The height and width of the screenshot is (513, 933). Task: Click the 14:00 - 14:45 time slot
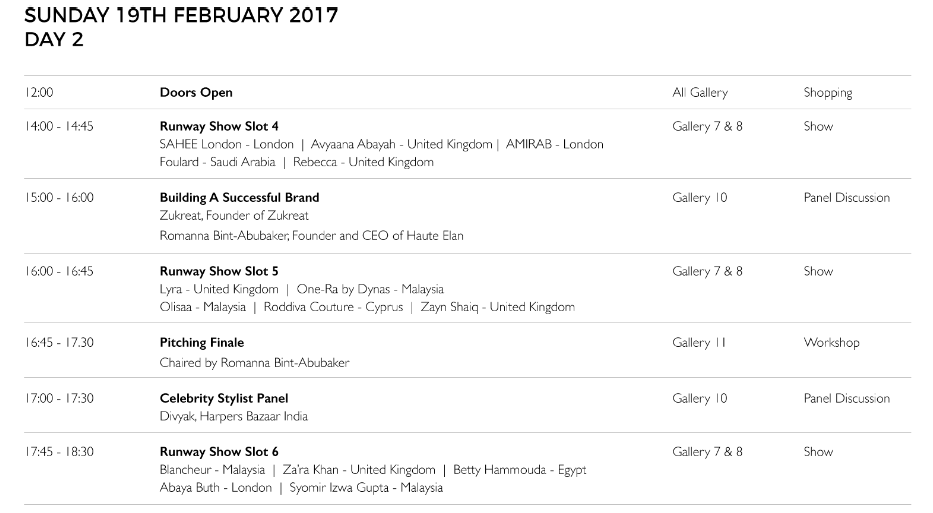click(x=59, y=126)
